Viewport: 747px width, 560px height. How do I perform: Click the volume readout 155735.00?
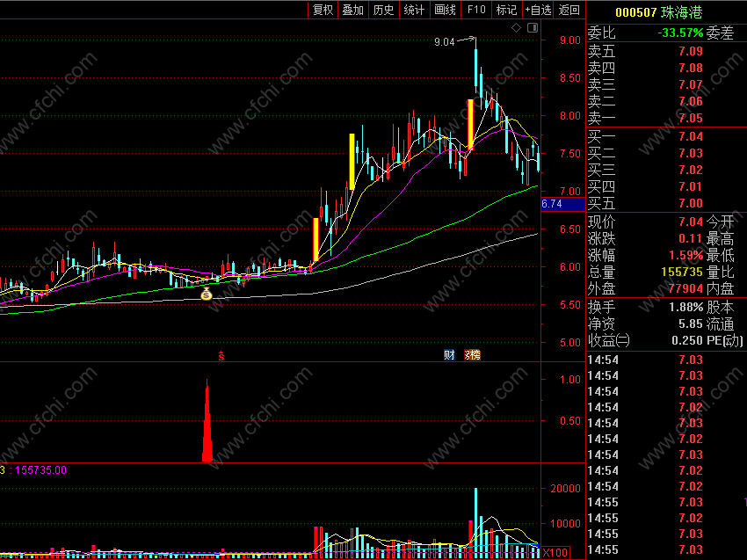[x=40, y=470]
